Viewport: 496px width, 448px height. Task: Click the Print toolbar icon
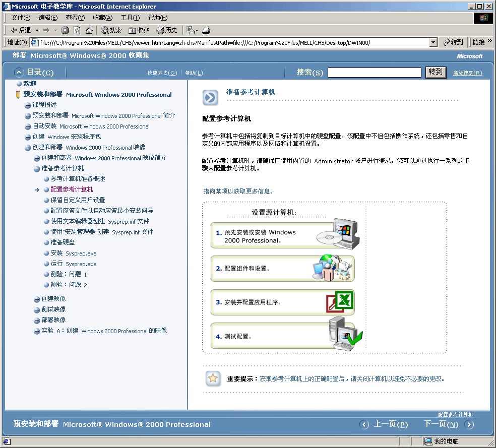click(x=206, y=30)
